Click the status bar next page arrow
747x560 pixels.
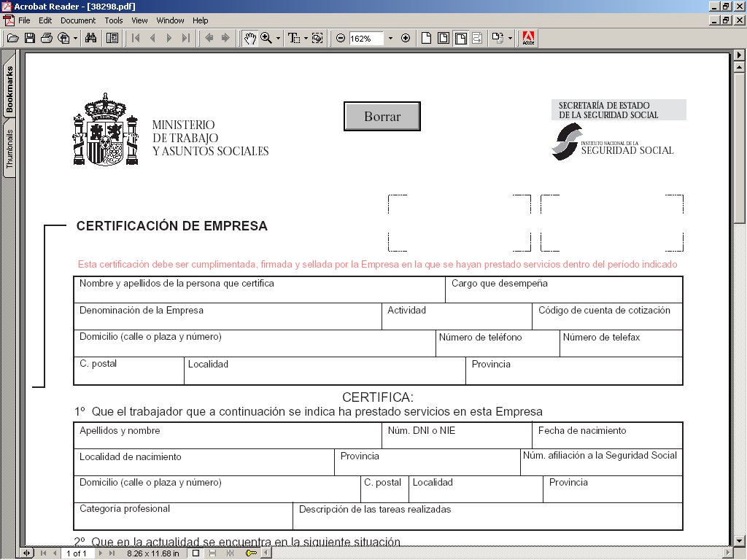click(100, 553)
